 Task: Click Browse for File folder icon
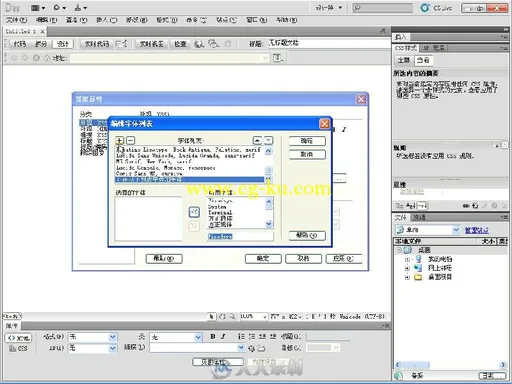(262, 348)
